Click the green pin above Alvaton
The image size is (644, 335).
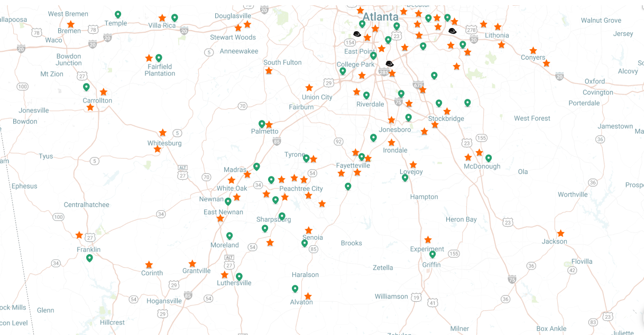coord(295,289)
